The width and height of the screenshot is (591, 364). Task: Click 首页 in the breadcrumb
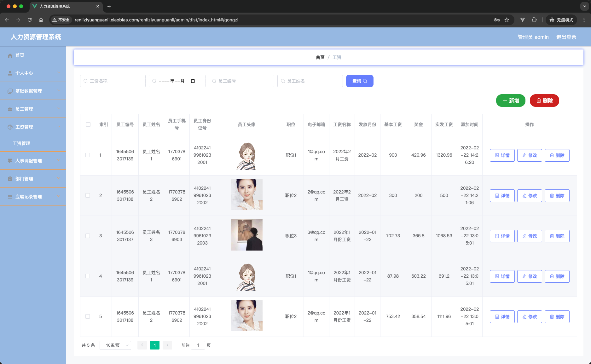320,57
